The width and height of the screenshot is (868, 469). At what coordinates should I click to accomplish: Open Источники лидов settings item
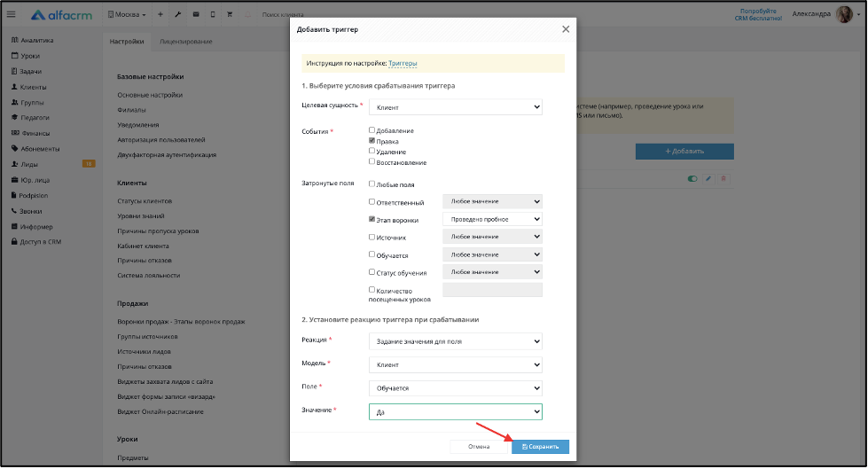[x=144, y=352]
